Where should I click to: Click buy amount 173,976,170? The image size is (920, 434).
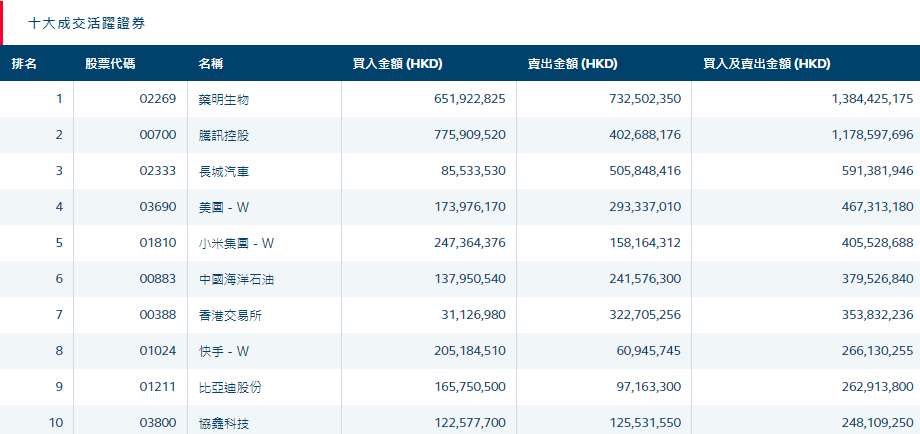point(470,206)
